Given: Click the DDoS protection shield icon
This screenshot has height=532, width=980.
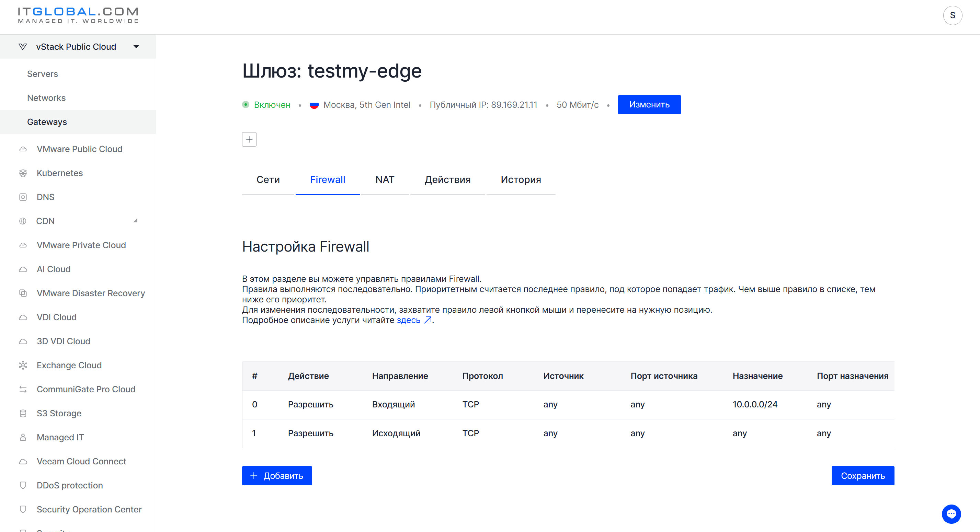Looking at the screenshot, I should click(23, 485).
